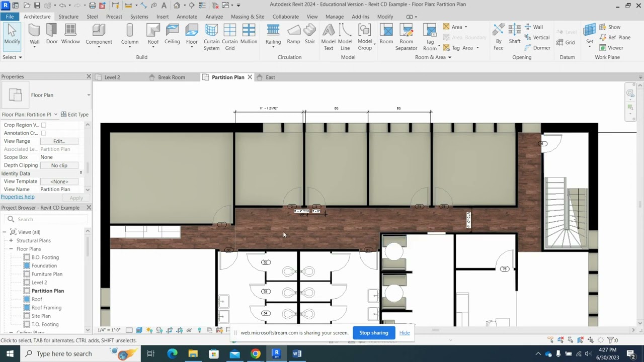Image resolution: width=644 pixels, height=362 pixels.
Task: Choose the Curtain System tool
Action: [211, 37]
